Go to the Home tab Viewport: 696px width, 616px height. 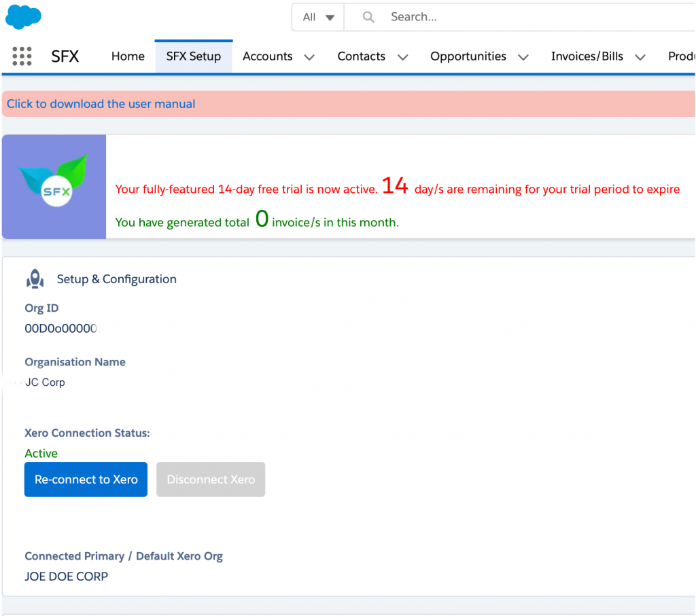(128, 56)
